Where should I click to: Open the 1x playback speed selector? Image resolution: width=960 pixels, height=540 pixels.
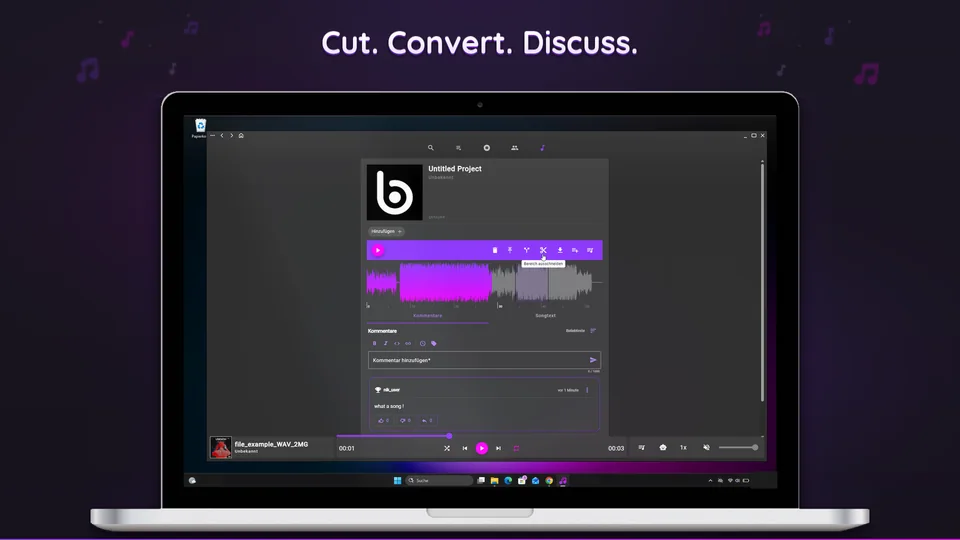[683, 448]
